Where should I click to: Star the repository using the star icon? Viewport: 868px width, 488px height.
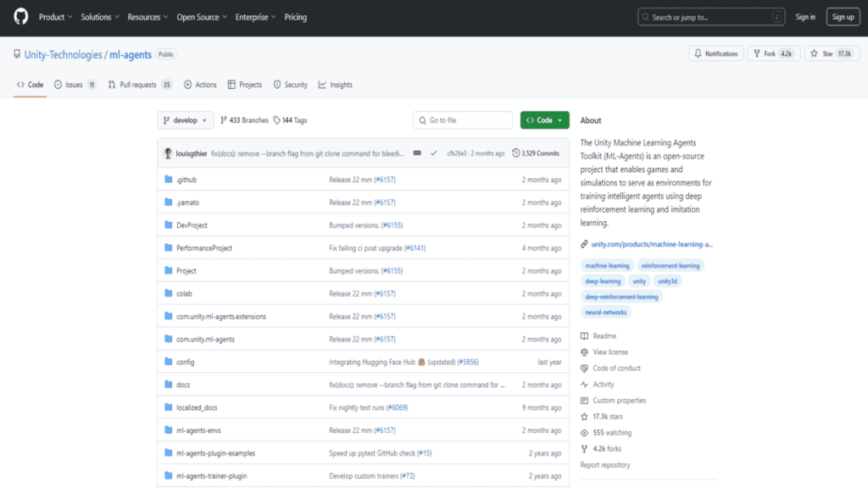(x=814, y=53)
